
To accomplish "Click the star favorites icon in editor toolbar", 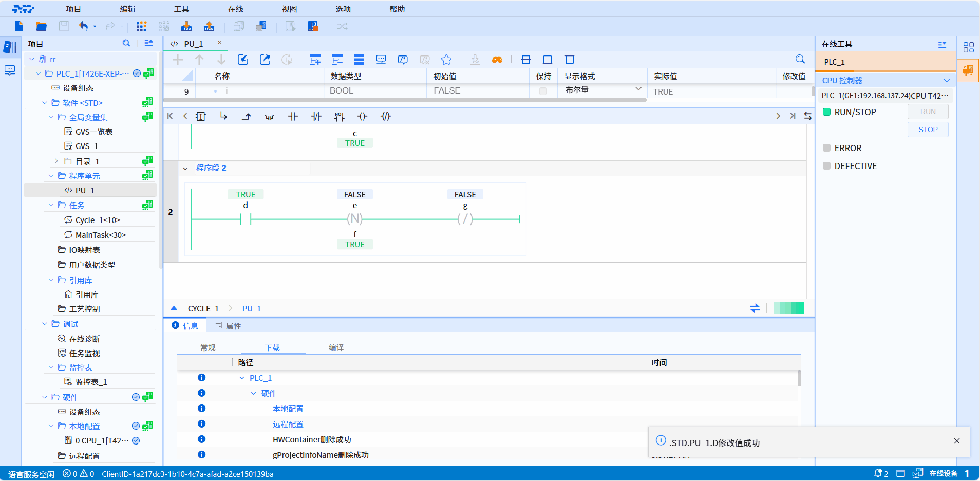I will point(446,60).
